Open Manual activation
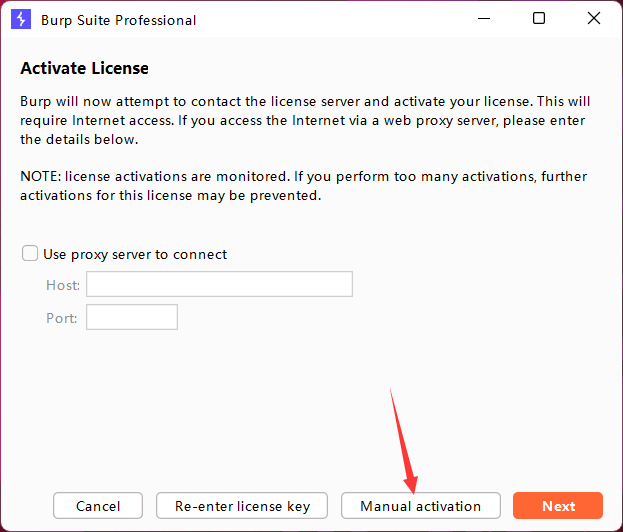This screenshot has width=623, height=532. 420,506
